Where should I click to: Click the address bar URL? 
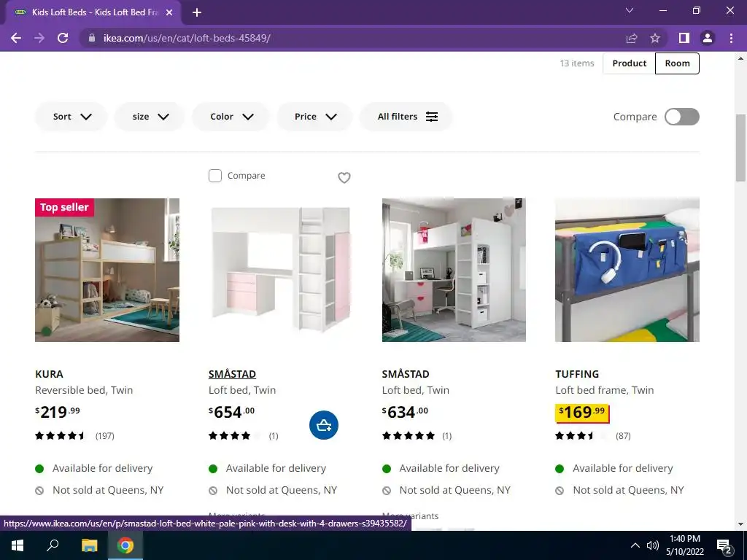tap(187, 38)
